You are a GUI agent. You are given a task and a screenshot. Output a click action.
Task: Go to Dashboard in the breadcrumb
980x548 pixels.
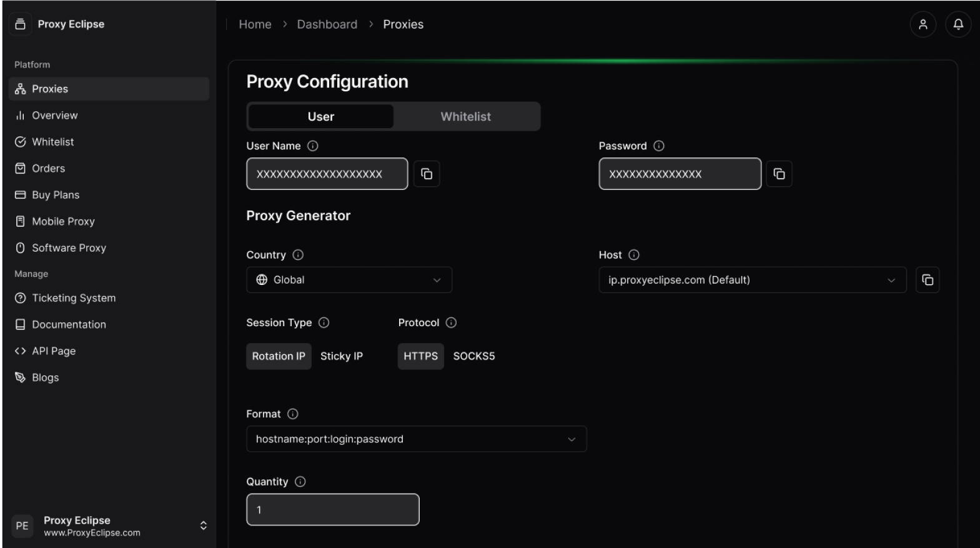327,24
